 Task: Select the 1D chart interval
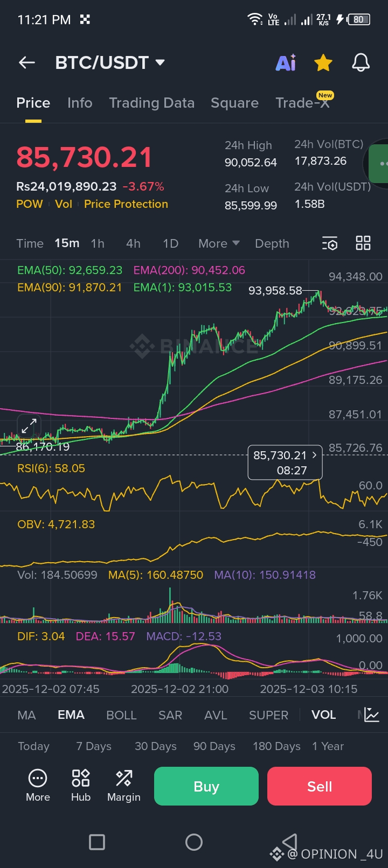coord(170,243)
